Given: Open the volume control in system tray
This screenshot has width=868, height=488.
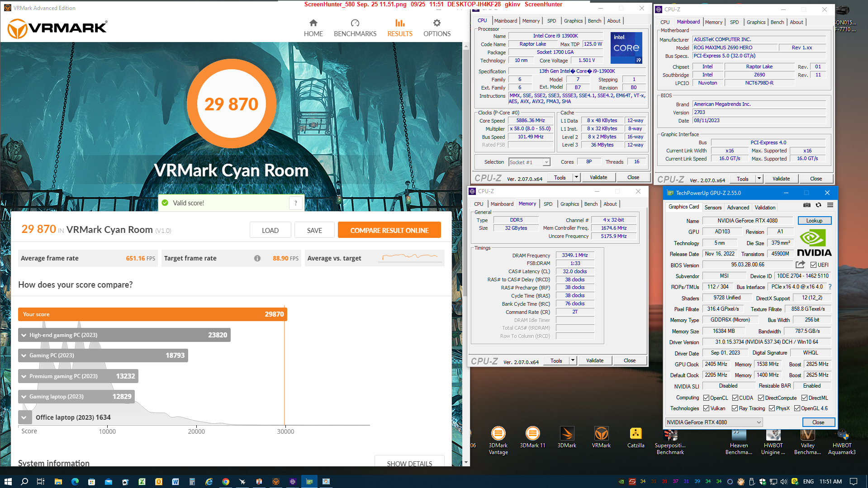Looking at the screenshot, I should coord(784,481).
